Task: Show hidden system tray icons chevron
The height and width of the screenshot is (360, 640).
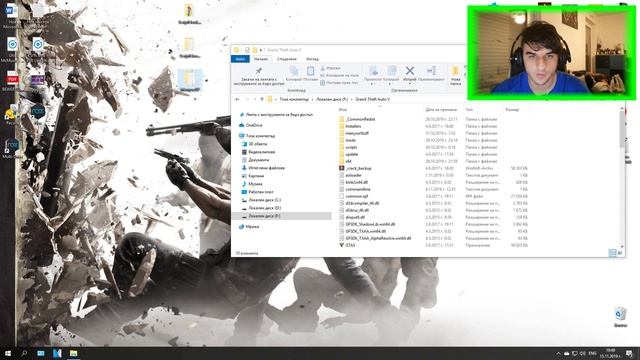Action: (558, 353)
